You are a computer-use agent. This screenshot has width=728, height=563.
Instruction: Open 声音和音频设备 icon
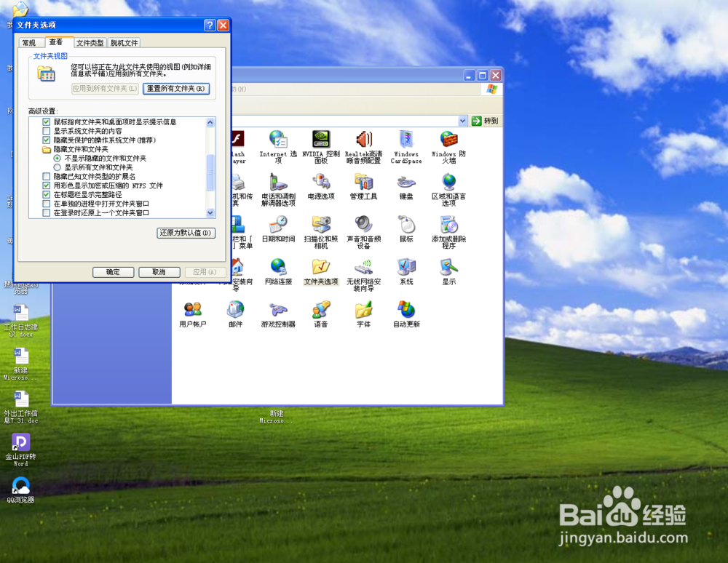pos(363,232)
